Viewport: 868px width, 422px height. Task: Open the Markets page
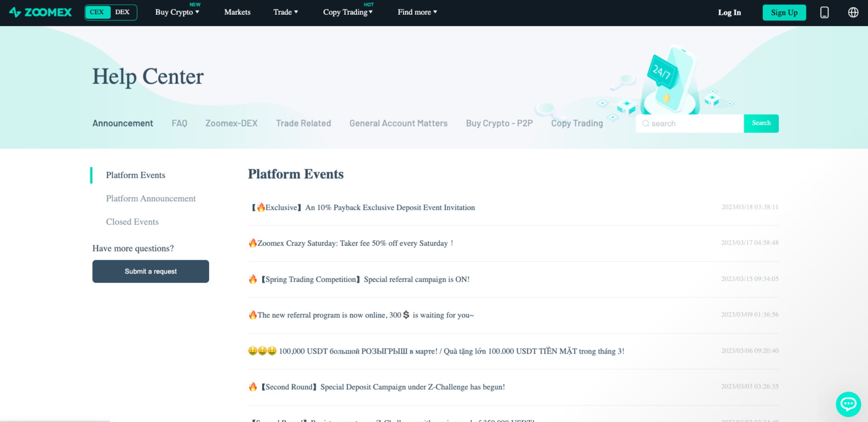tap(237, 12)
